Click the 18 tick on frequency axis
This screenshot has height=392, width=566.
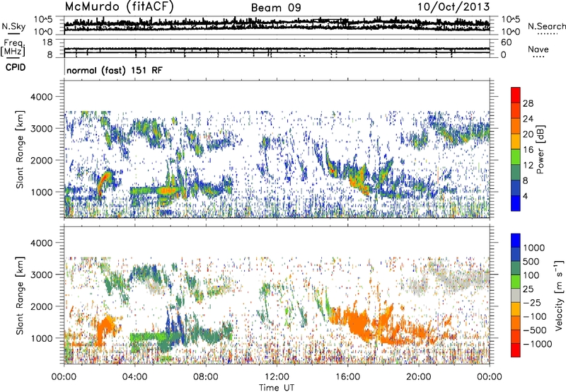click(47, 42)
